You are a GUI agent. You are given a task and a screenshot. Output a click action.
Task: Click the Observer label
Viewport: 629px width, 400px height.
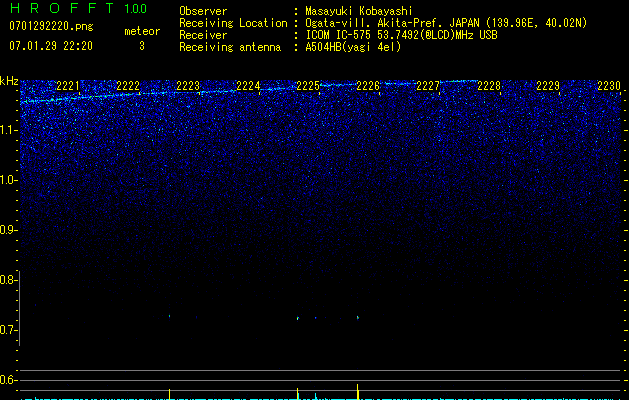(203, 11)
